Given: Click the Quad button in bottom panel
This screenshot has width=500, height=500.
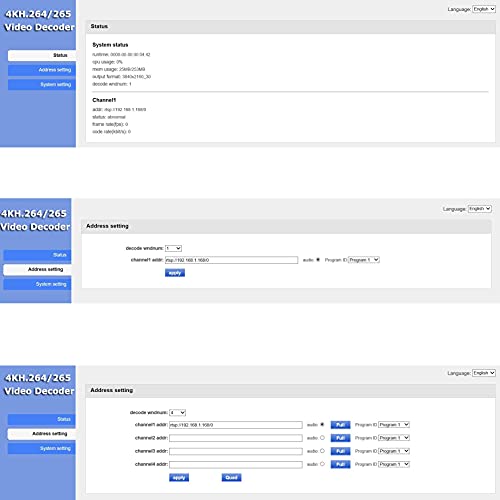Looking at the screenshot, I should (231, 478).
